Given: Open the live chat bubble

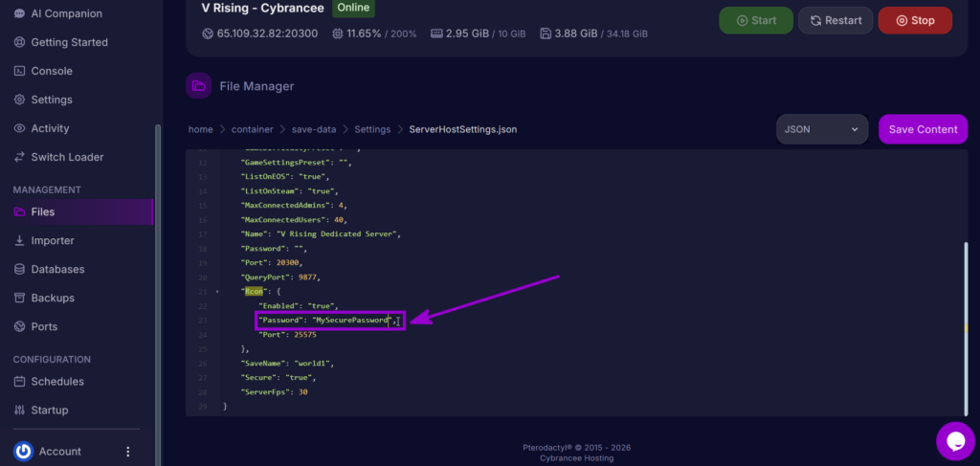Looking at the screenshot, I should (x=956, y=441).
